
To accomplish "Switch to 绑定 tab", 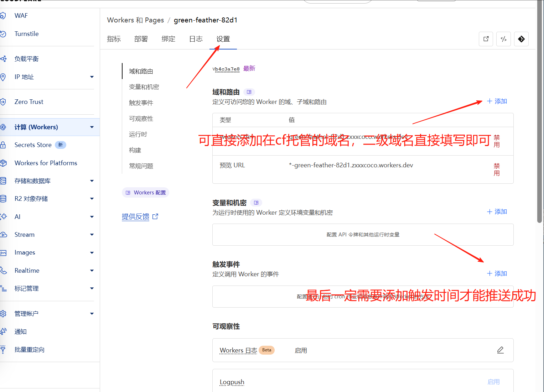I will 169,39.
